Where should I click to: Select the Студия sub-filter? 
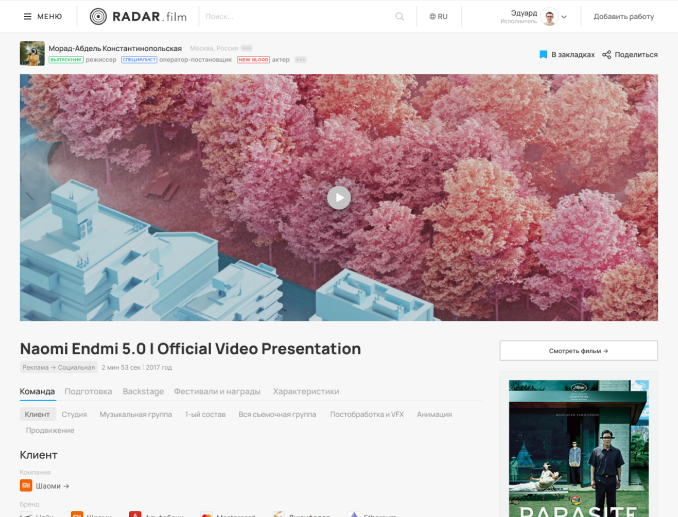coord(74,414)
